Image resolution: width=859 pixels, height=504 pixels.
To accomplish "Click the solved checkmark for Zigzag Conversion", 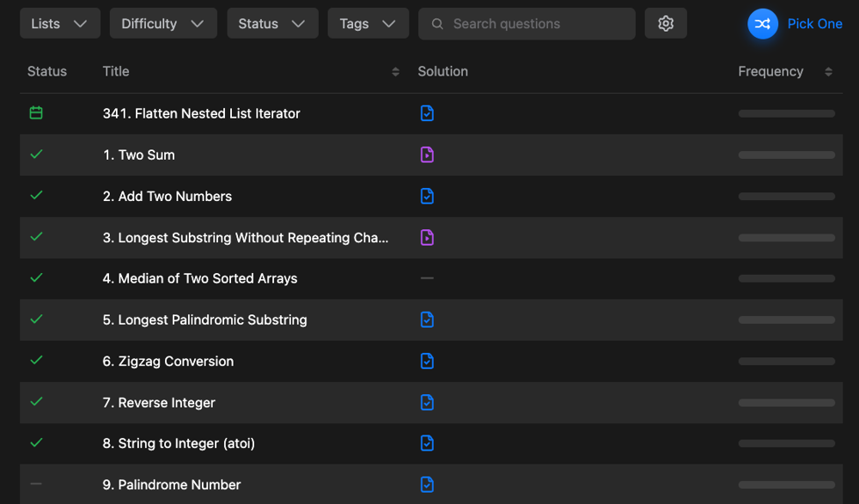I will (36, 361).
